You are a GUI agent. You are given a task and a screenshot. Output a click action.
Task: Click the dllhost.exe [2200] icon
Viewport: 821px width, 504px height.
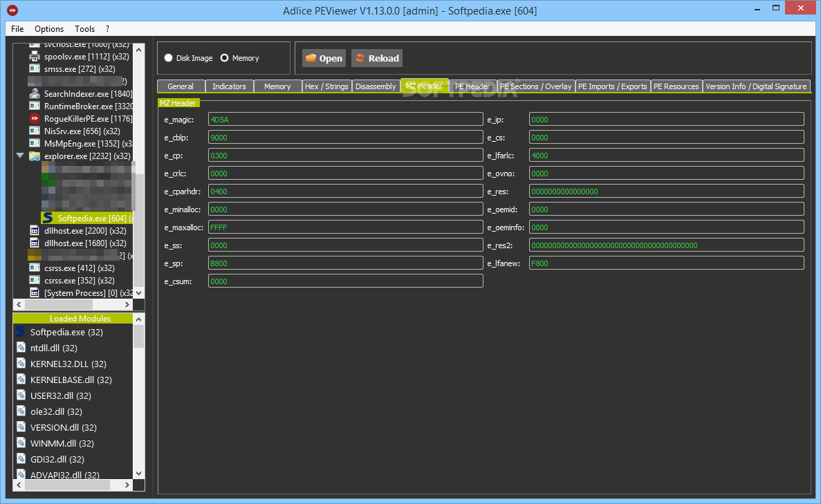pos(35,230)
